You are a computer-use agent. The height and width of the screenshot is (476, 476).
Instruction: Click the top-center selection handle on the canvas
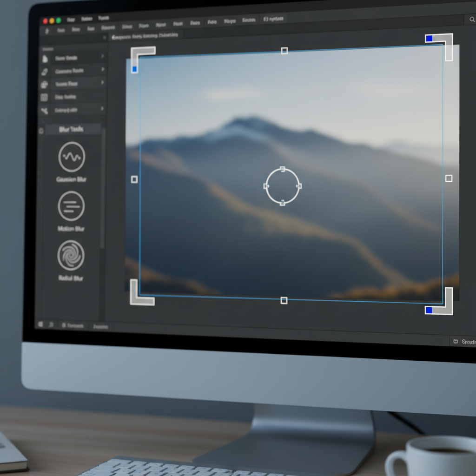tap(284, 51)
